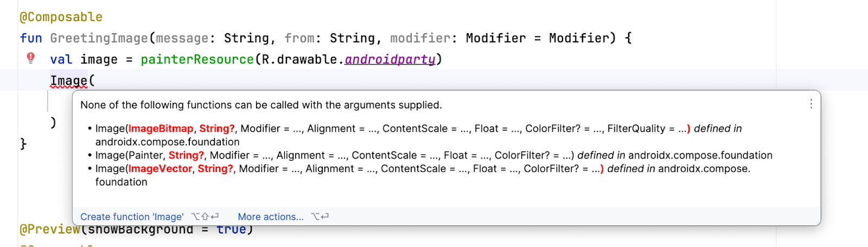Click the 'fun' keyword before GreetingImage
The image size is (868, 247).
[x=31, y=38]
